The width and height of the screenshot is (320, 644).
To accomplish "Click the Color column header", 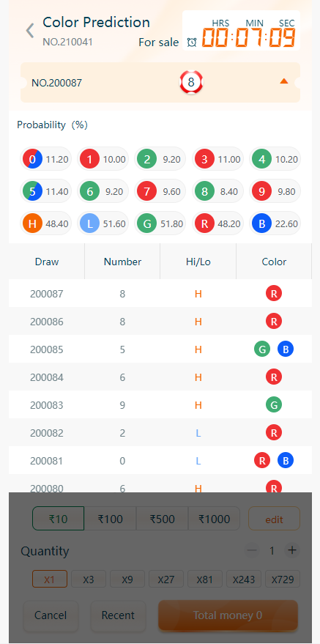I will (x=274, y=262).
